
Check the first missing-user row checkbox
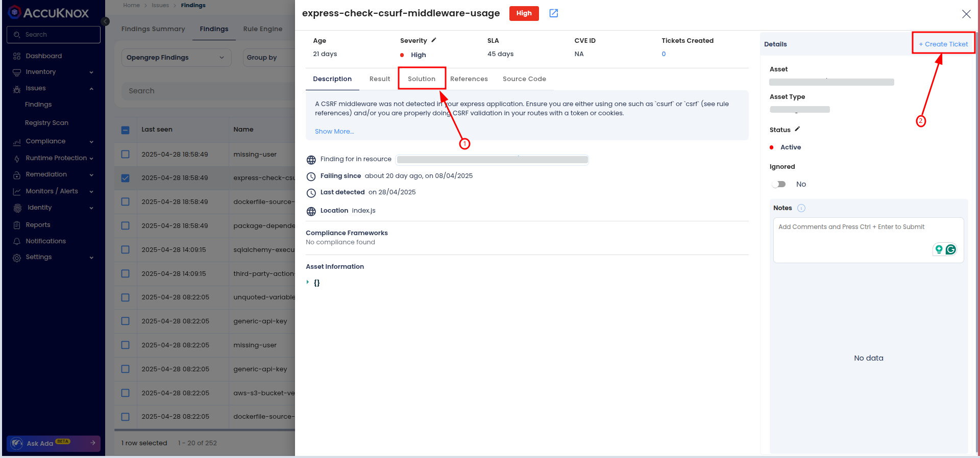[126, 154]
